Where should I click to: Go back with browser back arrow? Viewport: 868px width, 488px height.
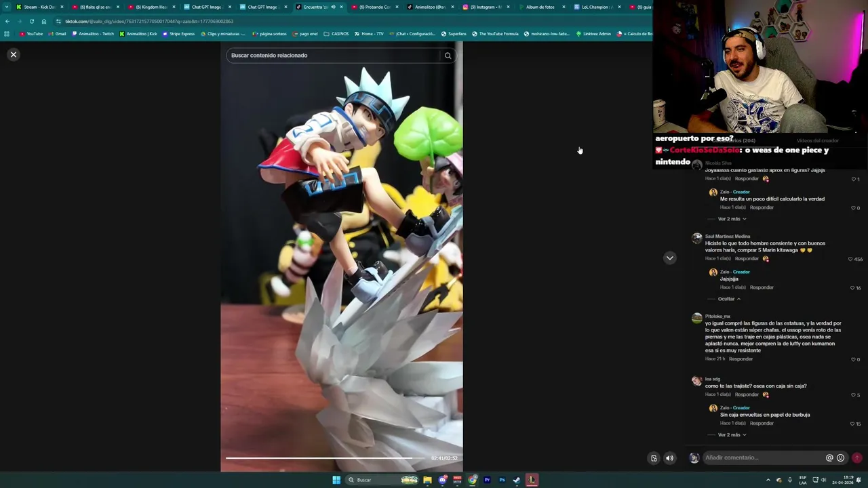click(7, 21)
